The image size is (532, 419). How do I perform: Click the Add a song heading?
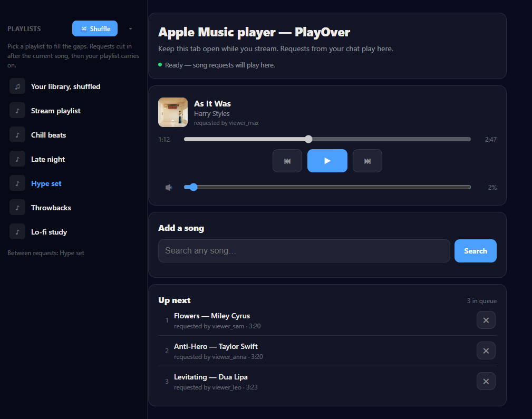coord(181,228)
